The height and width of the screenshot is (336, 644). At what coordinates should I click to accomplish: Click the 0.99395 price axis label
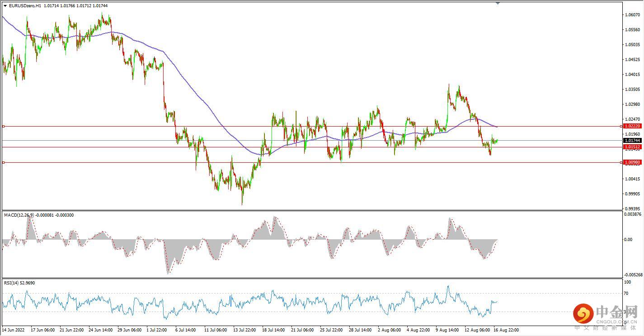(x=632, y=209)
